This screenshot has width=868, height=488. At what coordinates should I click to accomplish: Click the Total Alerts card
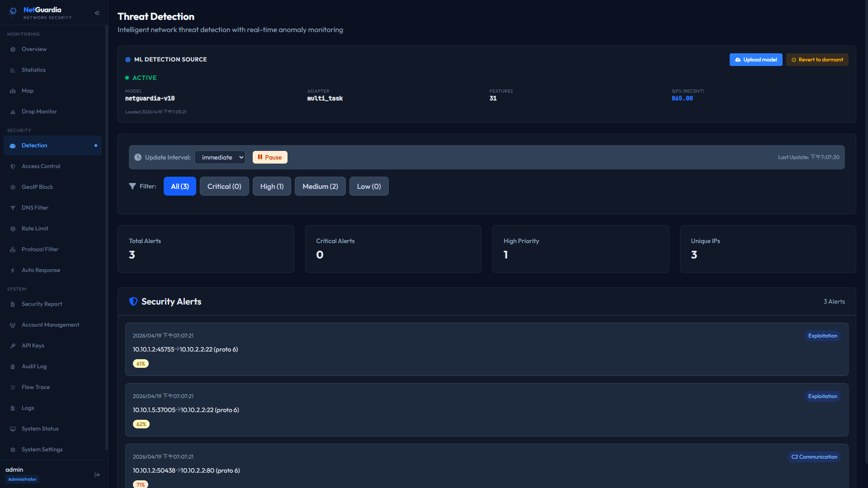click(206, 249)
